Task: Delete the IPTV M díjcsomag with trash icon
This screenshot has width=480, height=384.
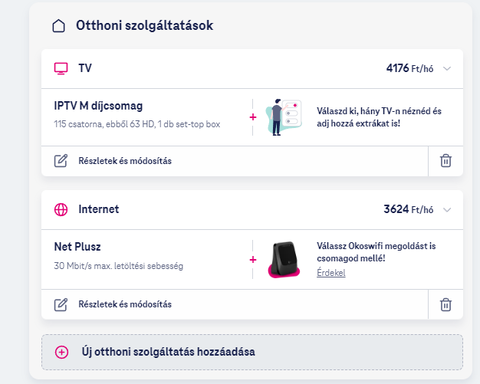Action: click(446, 161)
